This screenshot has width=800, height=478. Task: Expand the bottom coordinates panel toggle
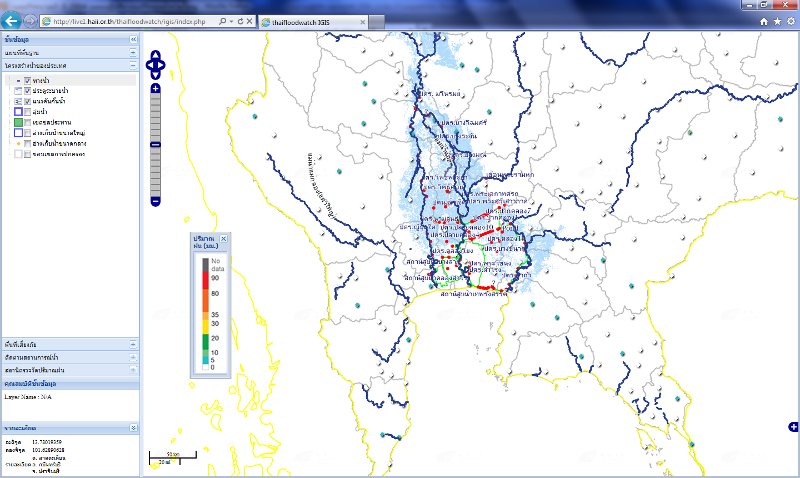click(x=133, y=427)
